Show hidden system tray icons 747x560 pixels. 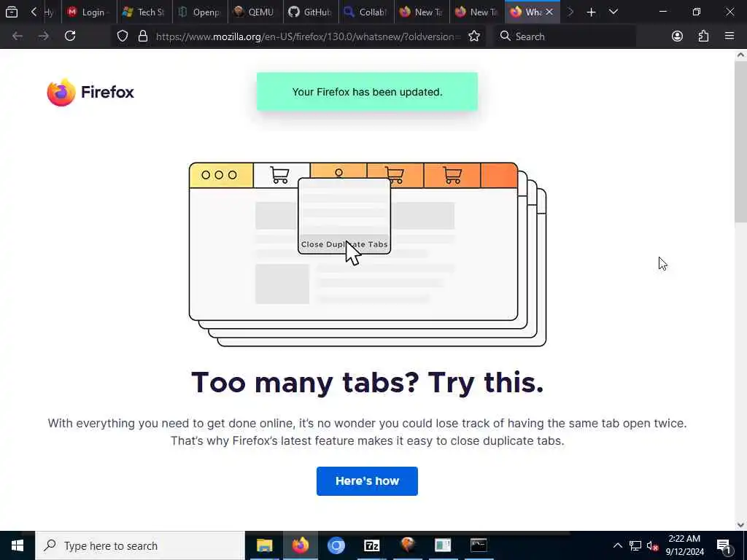coord(617,545)
